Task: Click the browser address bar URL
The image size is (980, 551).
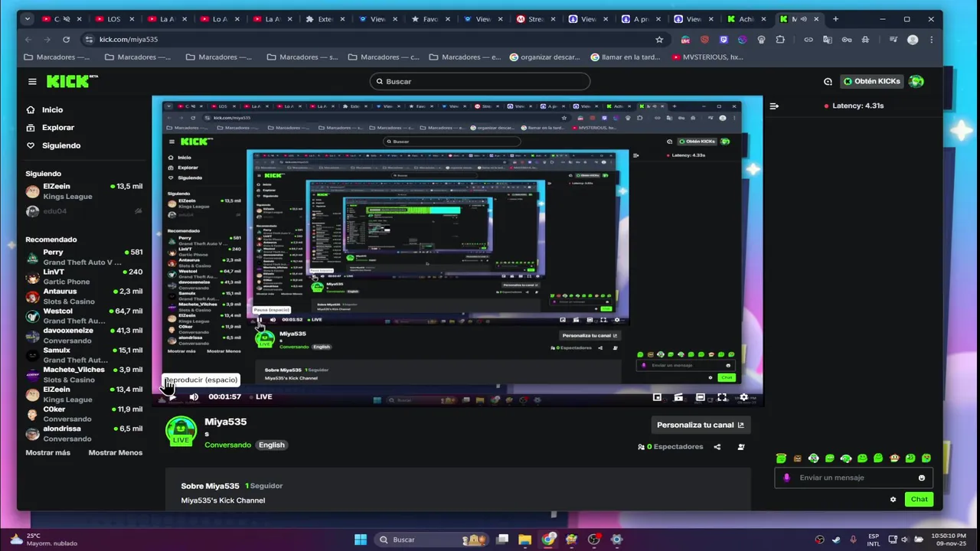Action: tap(129, 39)
